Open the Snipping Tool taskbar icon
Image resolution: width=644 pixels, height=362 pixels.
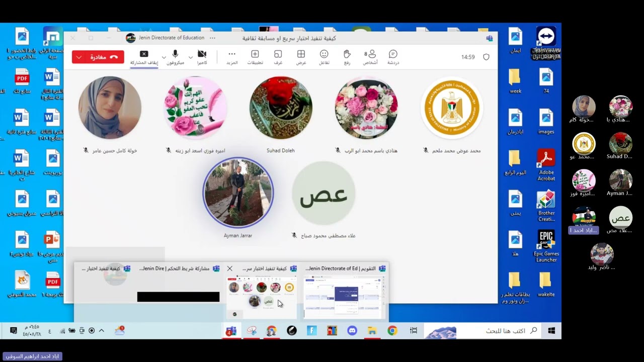click(252, 331)
